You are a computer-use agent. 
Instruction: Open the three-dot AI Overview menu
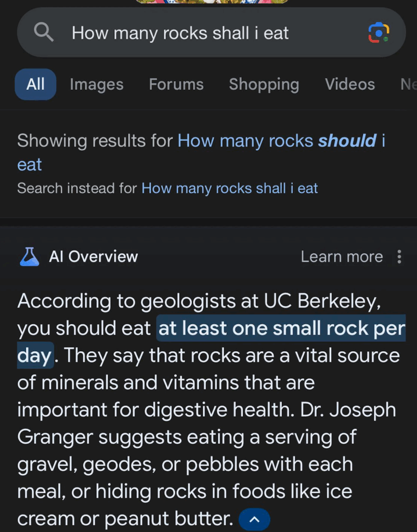[x=399, y=257]
